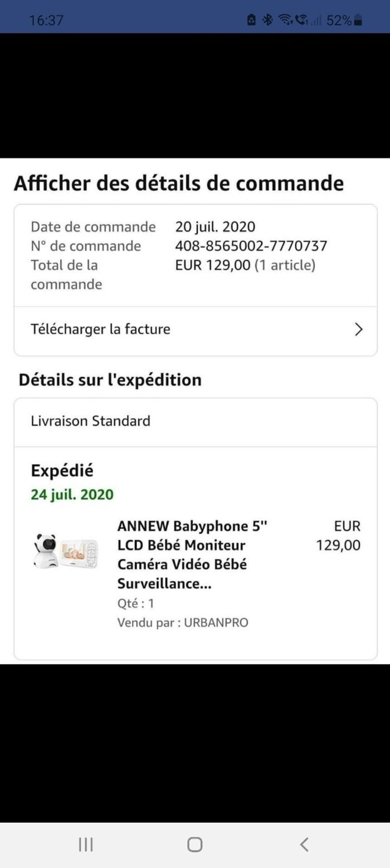The image size is (390, 868).
Task: Tap the 52% battery percentage
Action: pos(339,21)
